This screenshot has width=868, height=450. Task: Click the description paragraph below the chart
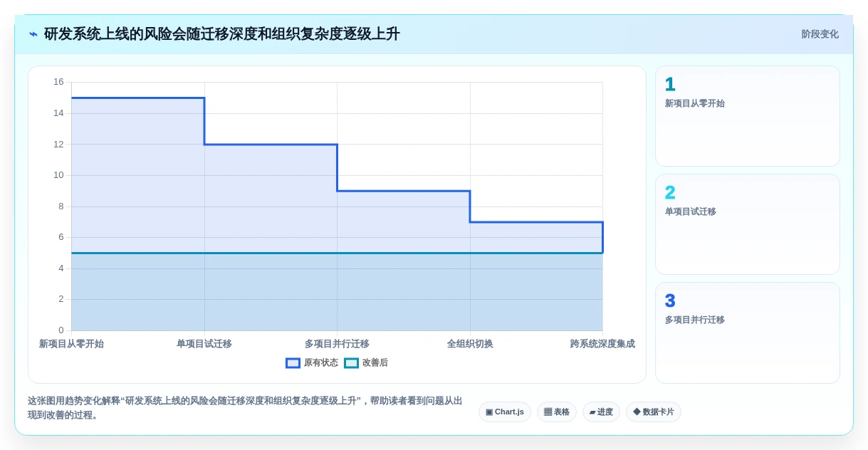[245, 408]
